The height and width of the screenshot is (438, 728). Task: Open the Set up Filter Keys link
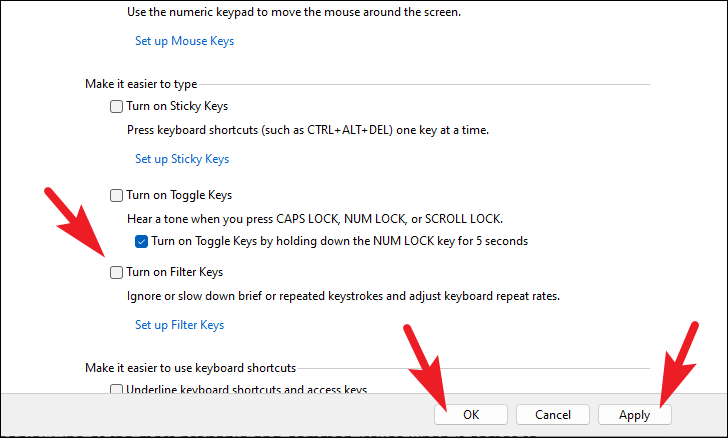point(179,325)
